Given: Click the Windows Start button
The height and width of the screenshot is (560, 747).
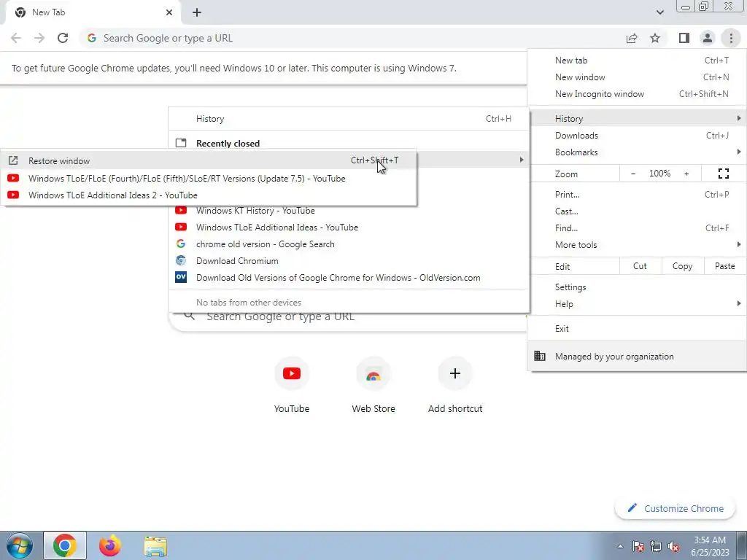Looking at the screenshot, I should pyautogui.click(x=19, y=545).
